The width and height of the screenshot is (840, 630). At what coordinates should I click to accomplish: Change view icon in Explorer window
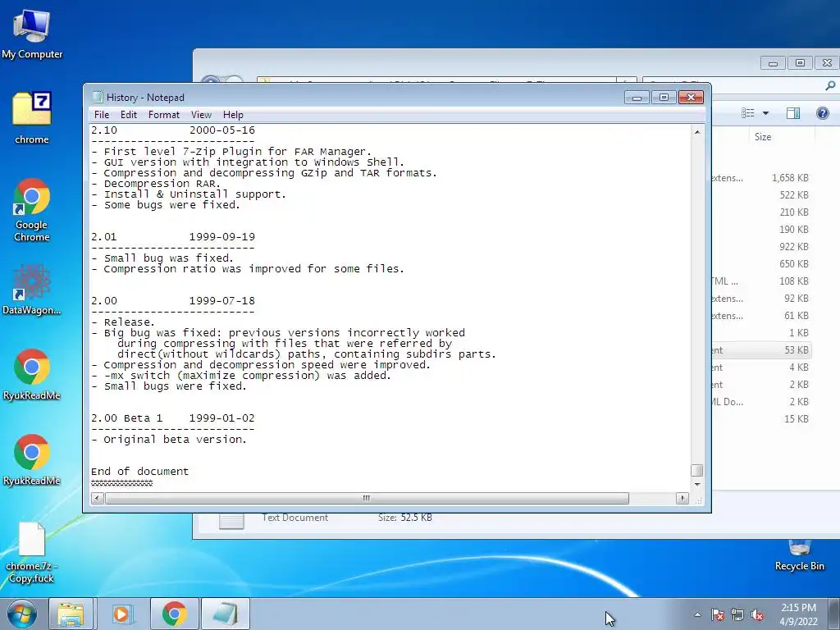pyautogui.click(x=748, y=113)
